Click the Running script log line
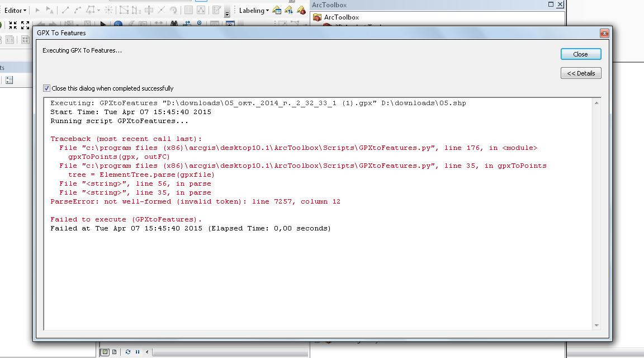 click(x=120, y=121)
